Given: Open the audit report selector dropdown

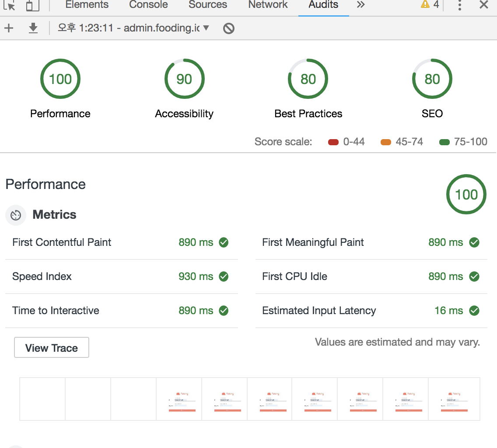Looking at the screenshot, I should click(x=133, y=28).
